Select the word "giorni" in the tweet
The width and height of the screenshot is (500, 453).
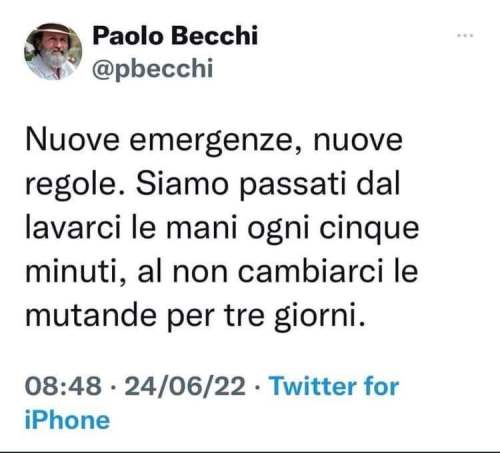coord(315,317)
